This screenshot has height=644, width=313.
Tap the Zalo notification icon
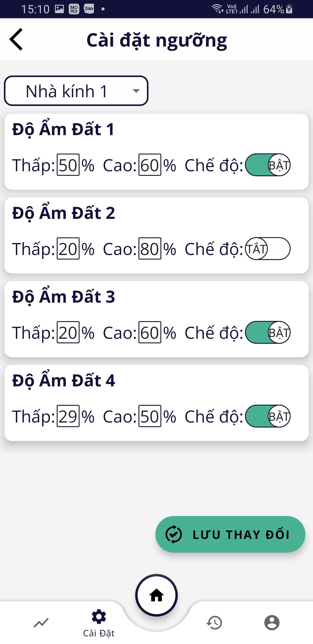click(x=89, y=9)
